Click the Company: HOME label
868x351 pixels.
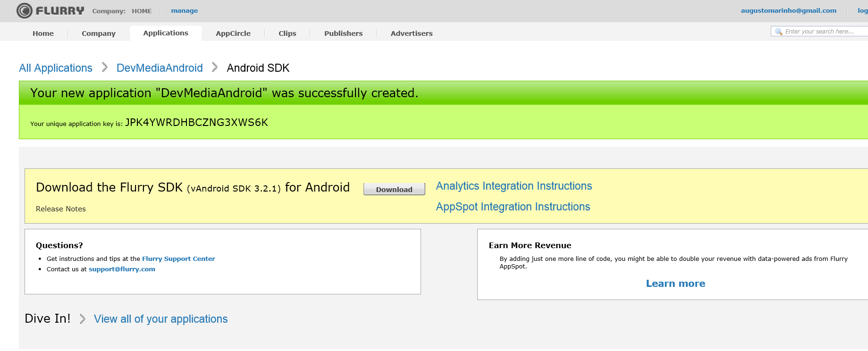click(122, 11)
